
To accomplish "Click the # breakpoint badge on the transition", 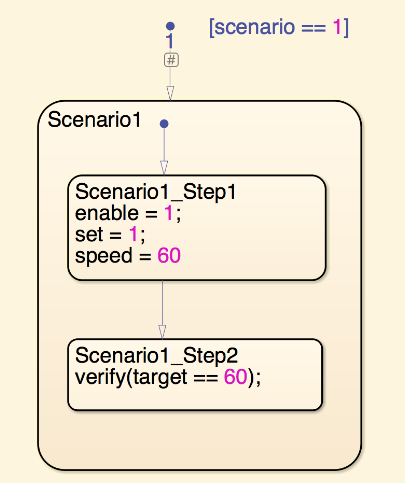I will (x=171, y=60).
